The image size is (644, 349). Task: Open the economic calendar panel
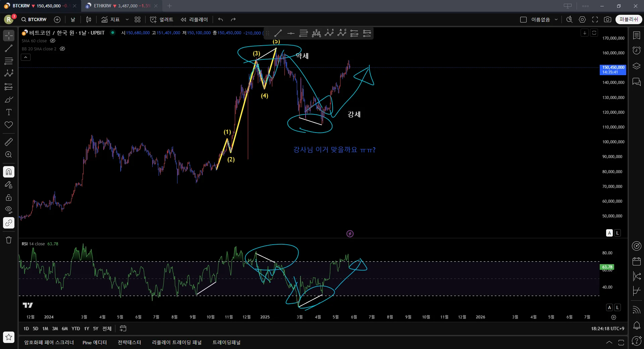point(636,261)
